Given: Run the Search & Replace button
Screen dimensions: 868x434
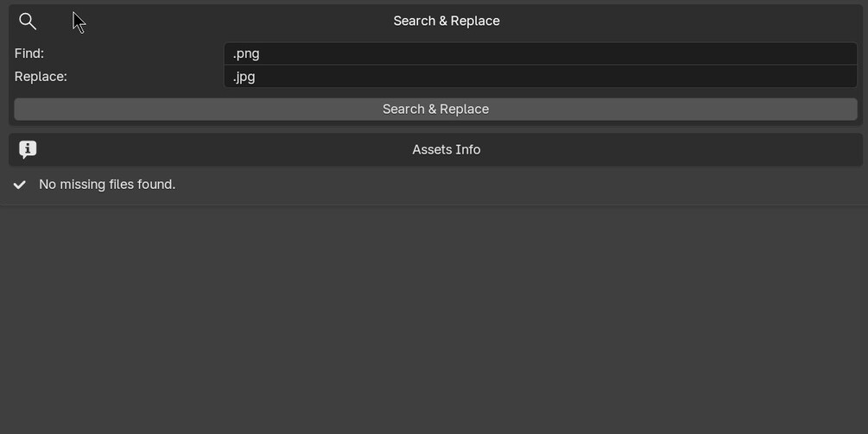Looking at the screenshot, I should (x=435, y=109).
